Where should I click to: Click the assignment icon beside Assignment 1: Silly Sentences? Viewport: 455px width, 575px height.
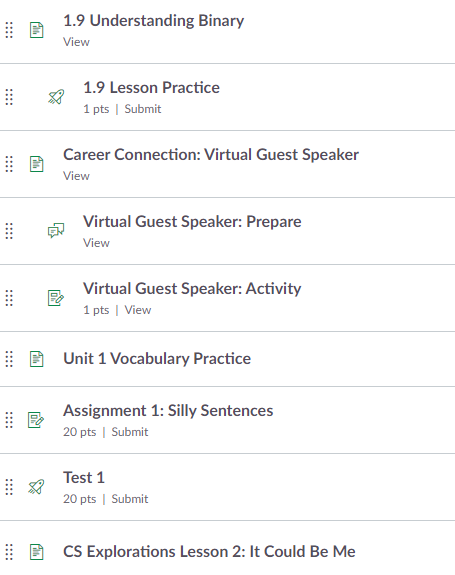[x=36, y=420]
